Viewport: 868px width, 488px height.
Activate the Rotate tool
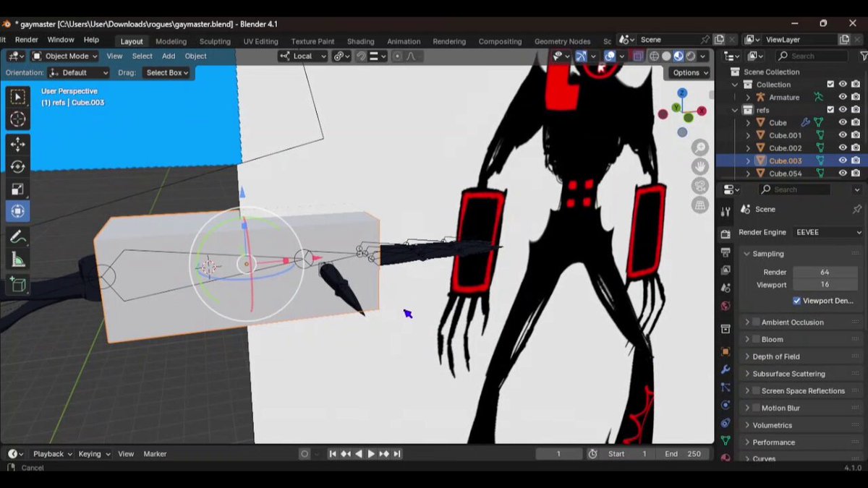click(18, 167)
